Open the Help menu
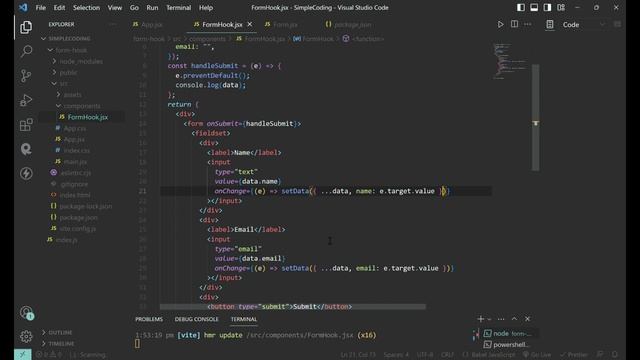Viewport: 640px width, 360px height. 206,7
